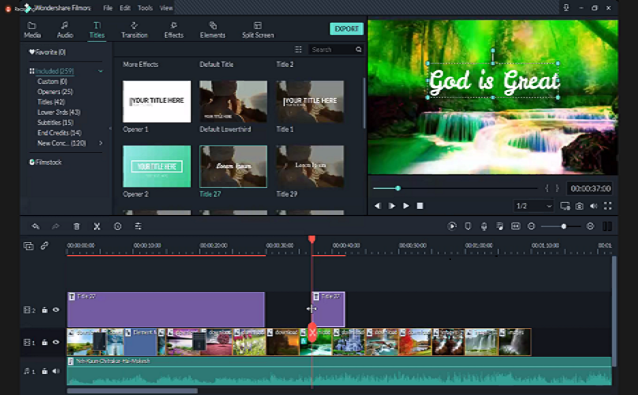Open the audio mixer icon

click(500, 226)
